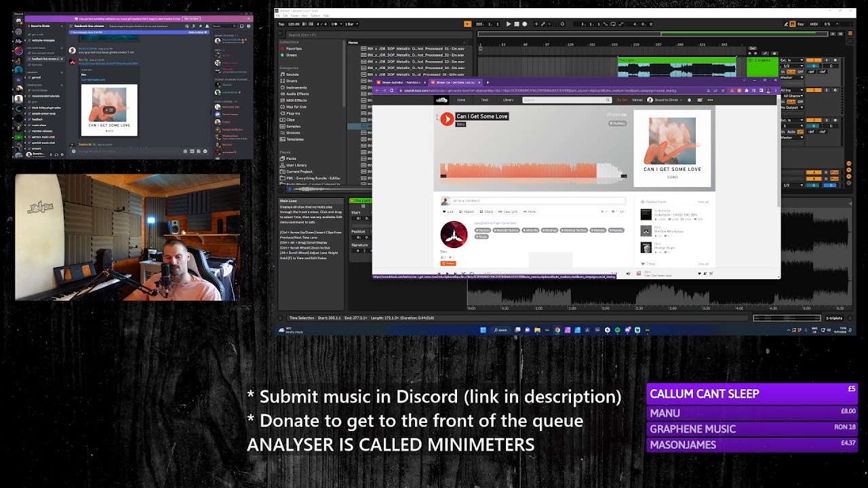Click Record button in Ableton transport
The width and height of the screenshot is (868, 488).
525,24
